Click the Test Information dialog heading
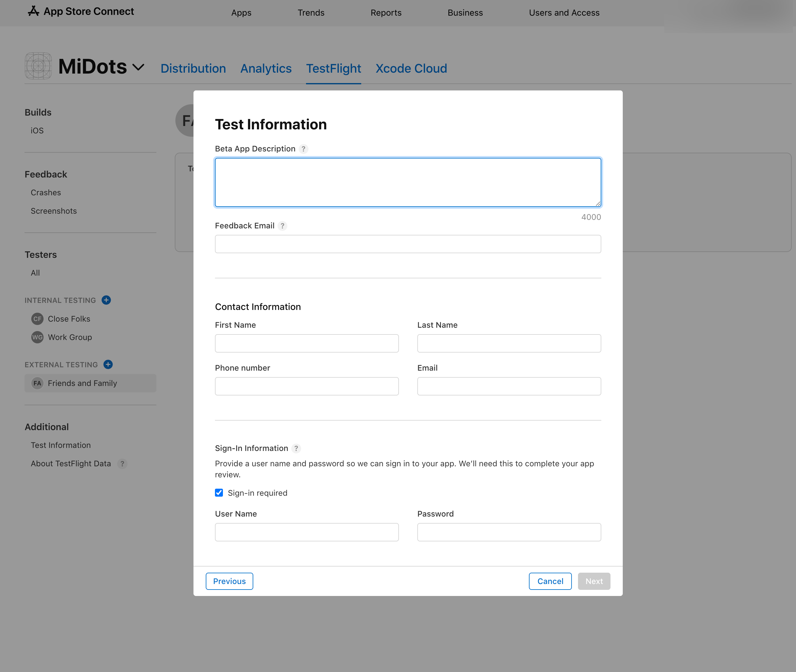 point(271,124)
